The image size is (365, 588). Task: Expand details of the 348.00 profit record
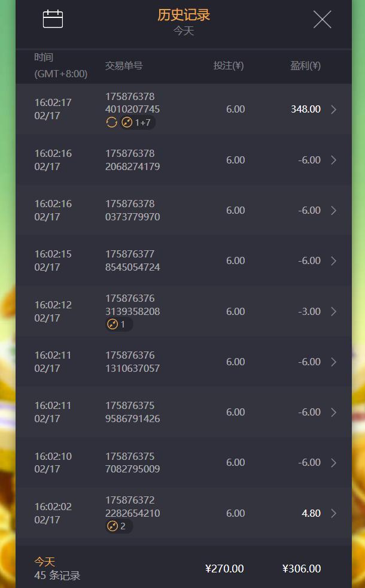point(333,110)
